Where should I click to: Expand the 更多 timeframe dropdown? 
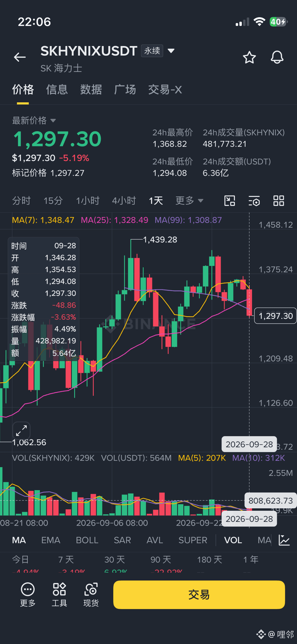189,200
